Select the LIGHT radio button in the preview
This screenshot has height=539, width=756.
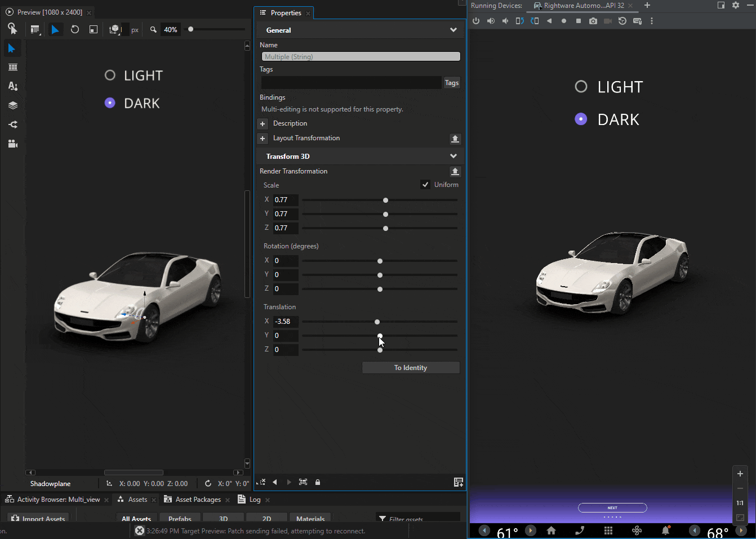(110, 75)
